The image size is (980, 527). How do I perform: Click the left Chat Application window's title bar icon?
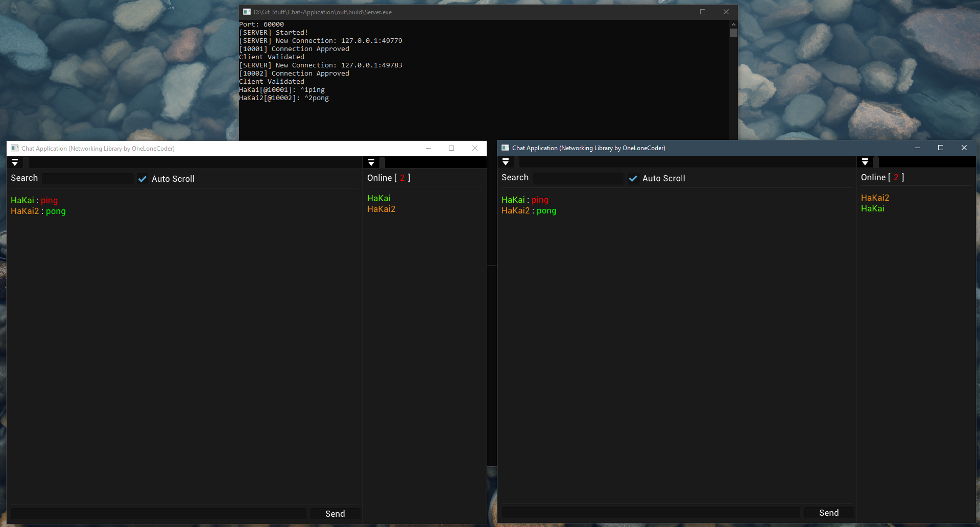[x=15, y=148]
